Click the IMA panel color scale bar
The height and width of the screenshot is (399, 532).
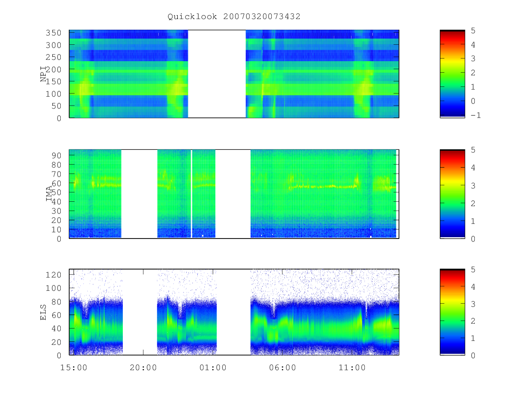[x=452, y=194]
